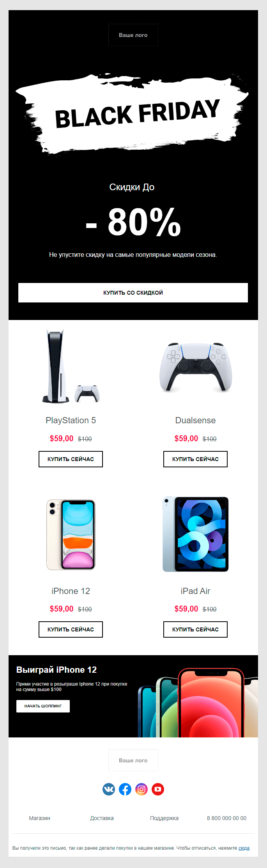This screenshot has height=868, width=267.
Task: Open the 'Поддержка' footer link
Action: tap(164, 818)
